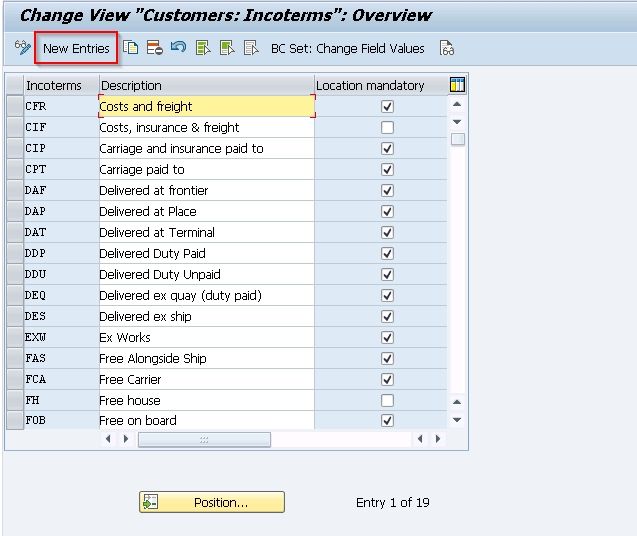Click the New Entries button

coord(76,48)
